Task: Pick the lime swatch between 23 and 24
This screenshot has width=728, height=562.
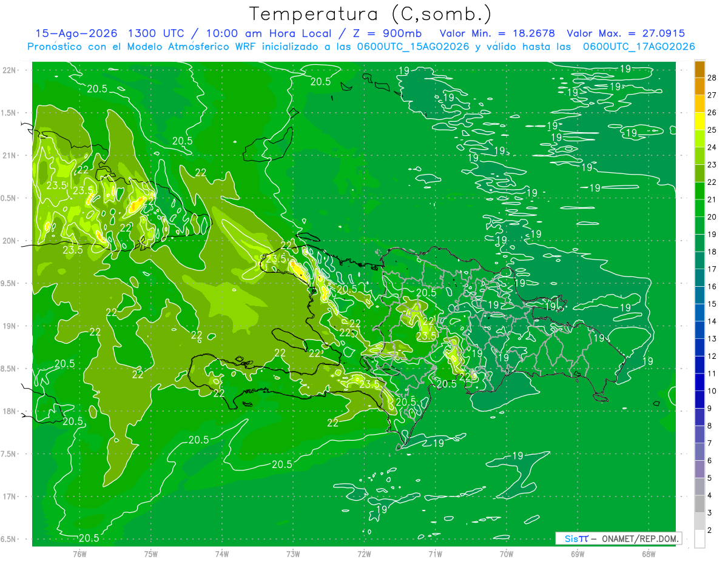Action: click(x=699, y=156)
